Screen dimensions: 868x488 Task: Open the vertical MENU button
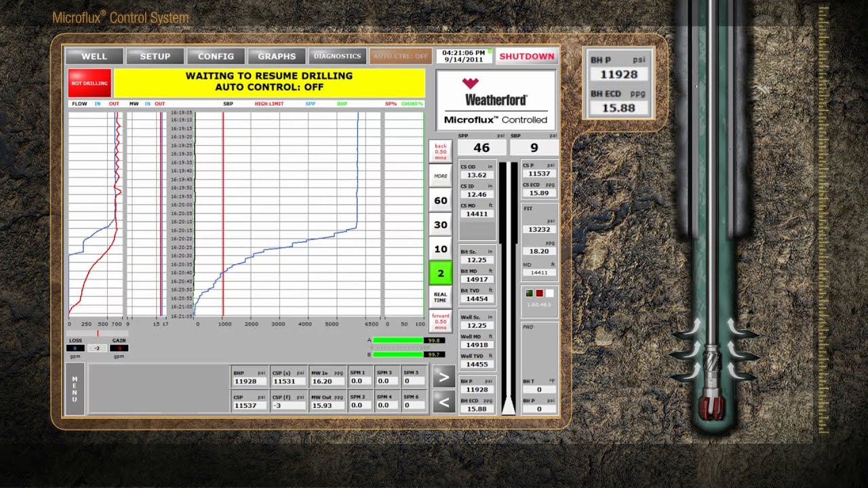[75, 388]
